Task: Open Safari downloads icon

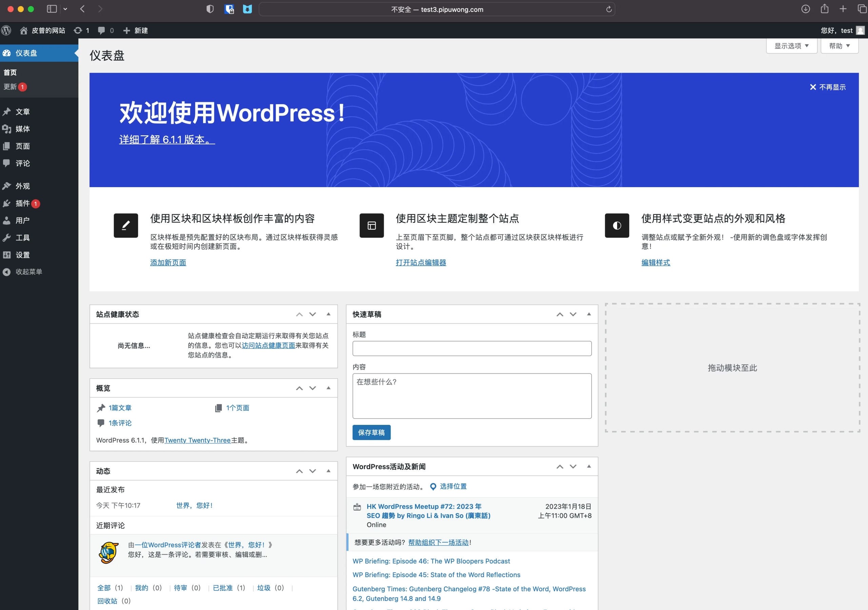Action: click(x=805, y=9)
